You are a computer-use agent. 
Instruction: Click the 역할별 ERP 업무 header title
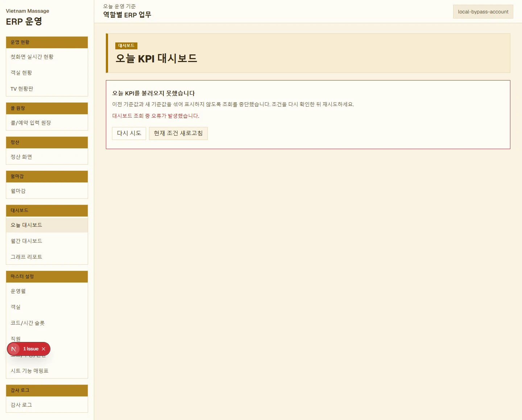[127, 15]
